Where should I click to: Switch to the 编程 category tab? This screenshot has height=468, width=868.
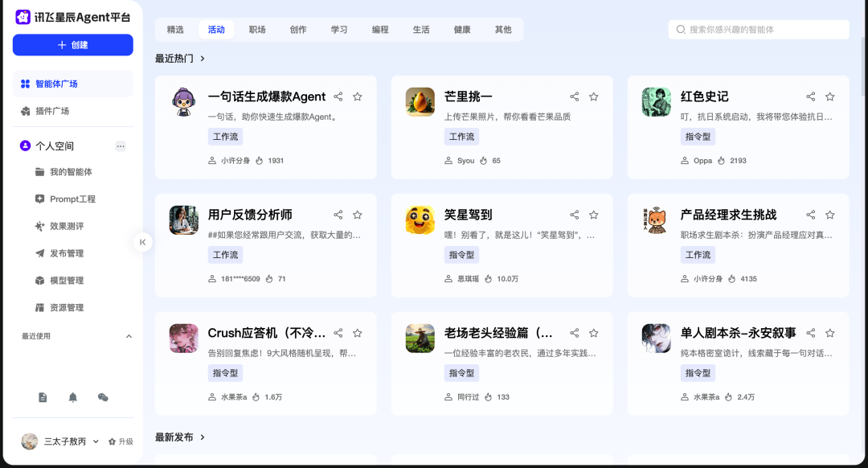pyautogui.click(x=379, y=29)
